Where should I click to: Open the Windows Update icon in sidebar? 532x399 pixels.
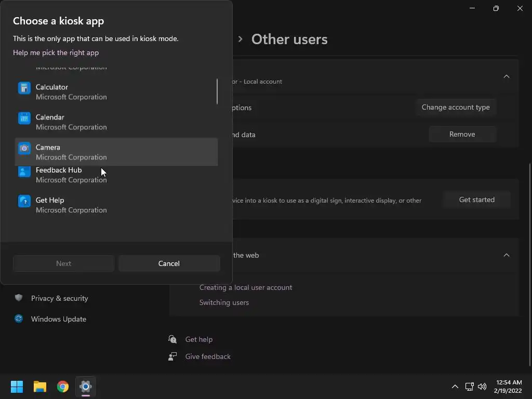coord(19,319)
